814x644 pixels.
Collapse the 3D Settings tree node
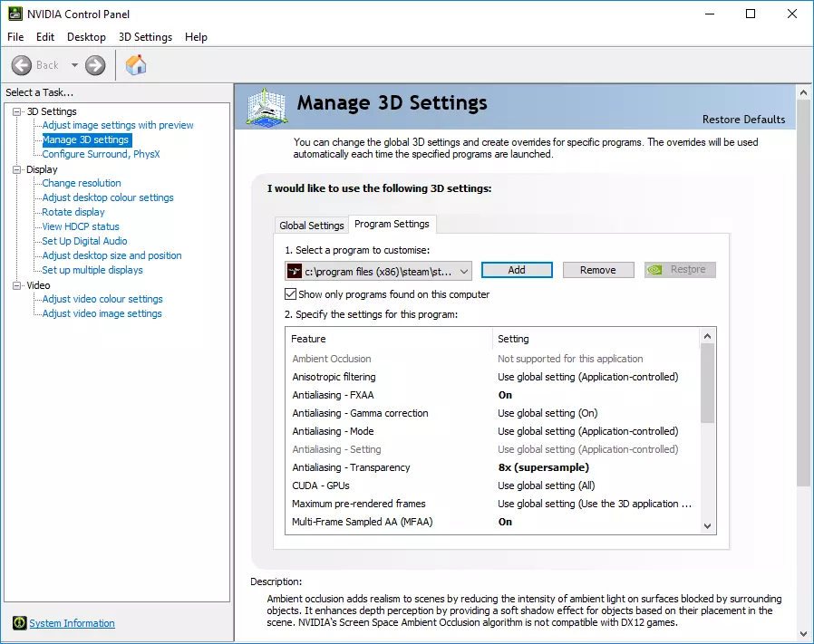17,111
